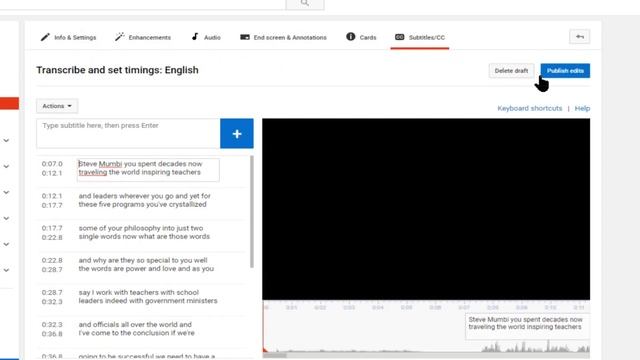Click the red sidebar button at left edge

point(9,103)
